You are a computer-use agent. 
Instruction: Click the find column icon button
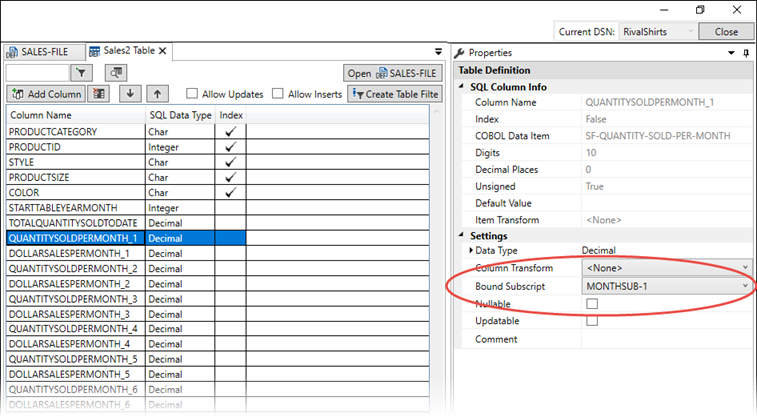click(115, 72)
